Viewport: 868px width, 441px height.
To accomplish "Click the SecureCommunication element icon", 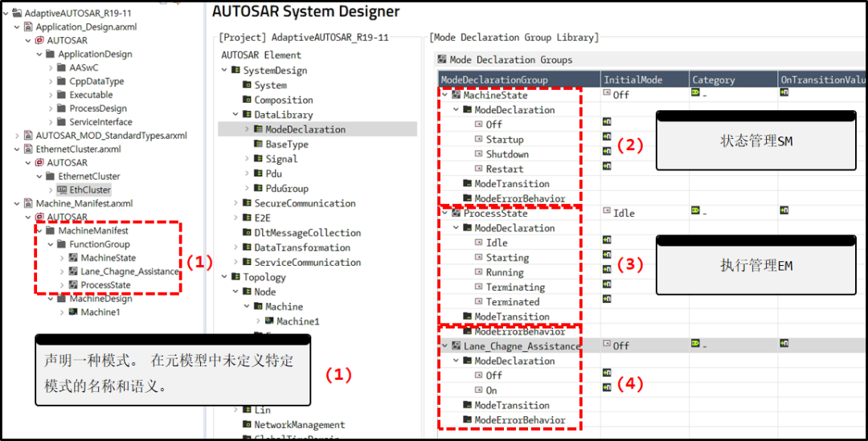I will click(x=247, y=203).
